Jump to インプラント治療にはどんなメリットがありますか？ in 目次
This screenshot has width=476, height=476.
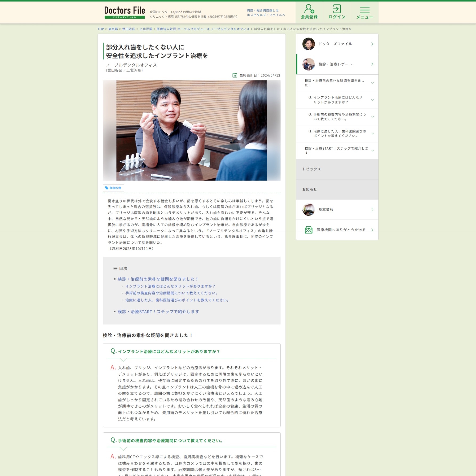[170, 286]
